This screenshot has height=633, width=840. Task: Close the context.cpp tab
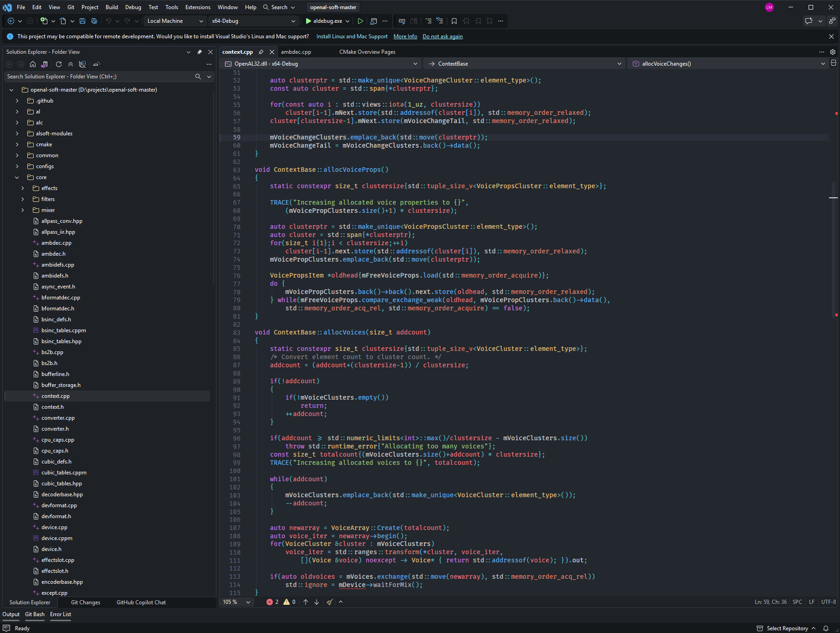pyautogui.click(x=272, y=52)
